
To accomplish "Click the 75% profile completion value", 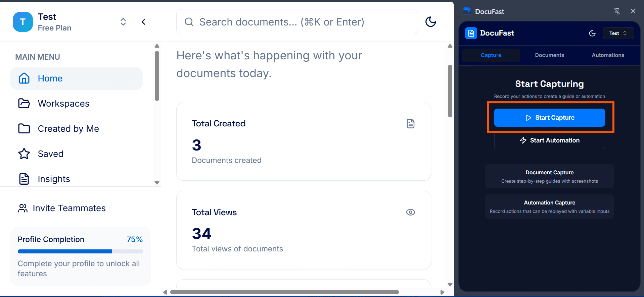I will point(135,239).
